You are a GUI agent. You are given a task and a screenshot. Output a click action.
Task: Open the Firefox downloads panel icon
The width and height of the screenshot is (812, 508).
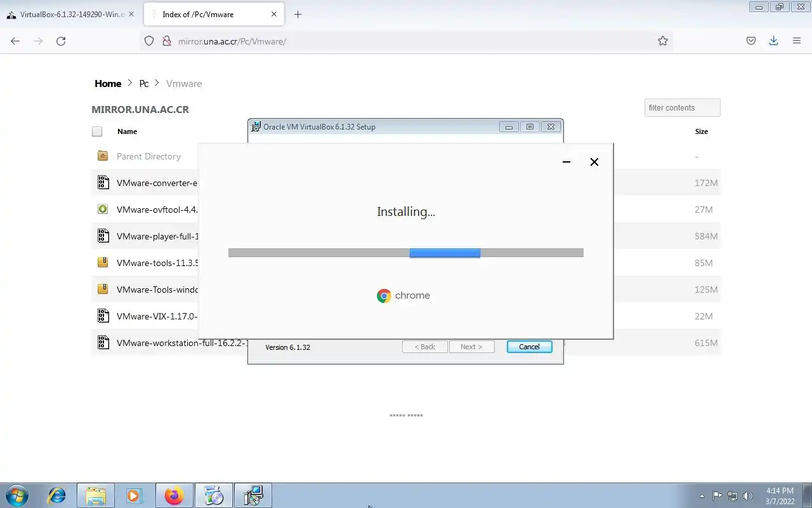[774, 41]
